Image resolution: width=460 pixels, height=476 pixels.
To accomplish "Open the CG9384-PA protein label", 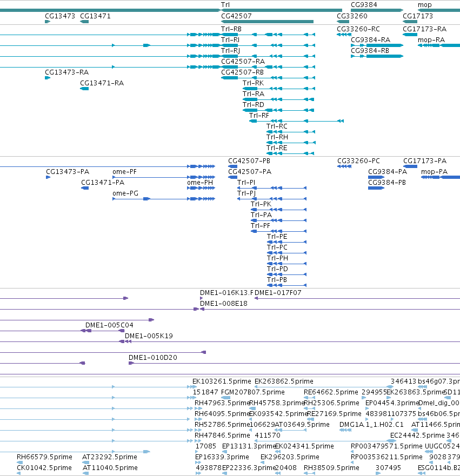I will tap(388, 172).
